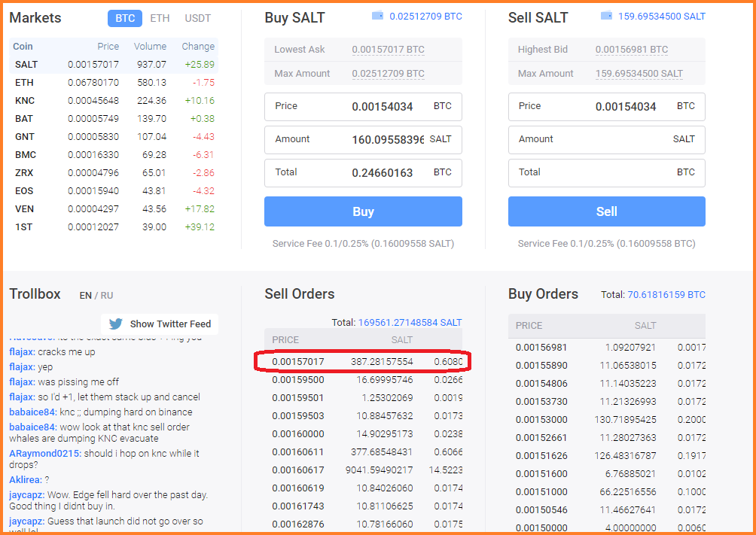
Task: Select the BMC market row
Action: pyautogui.click(x=114, y=155)
